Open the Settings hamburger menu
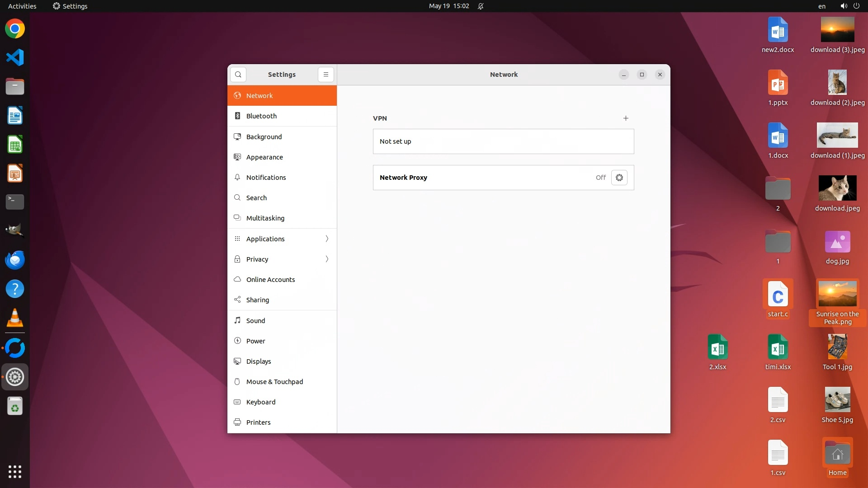 (325, 75)
